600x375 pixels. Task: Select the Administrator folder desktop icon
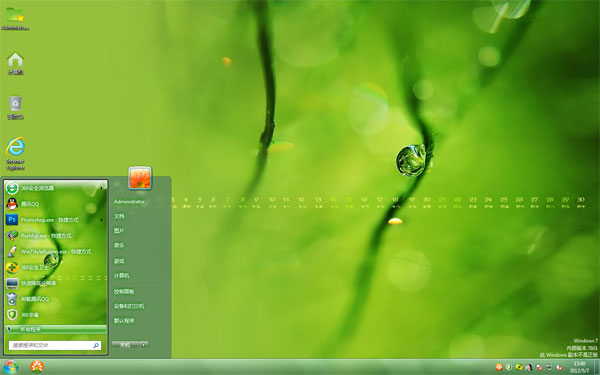(x=15, y=18)
